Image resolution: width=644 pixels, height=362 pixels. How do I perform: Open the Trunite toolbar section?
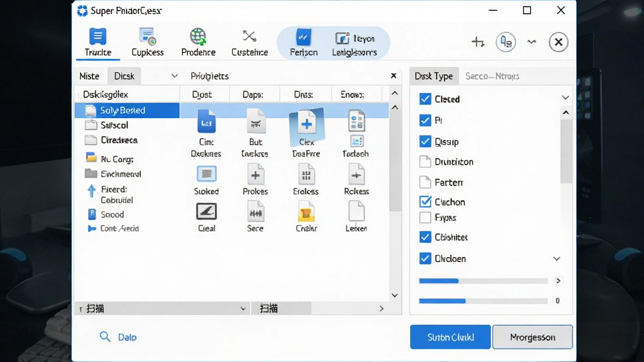pyautogui.click(x=97, y=42)
